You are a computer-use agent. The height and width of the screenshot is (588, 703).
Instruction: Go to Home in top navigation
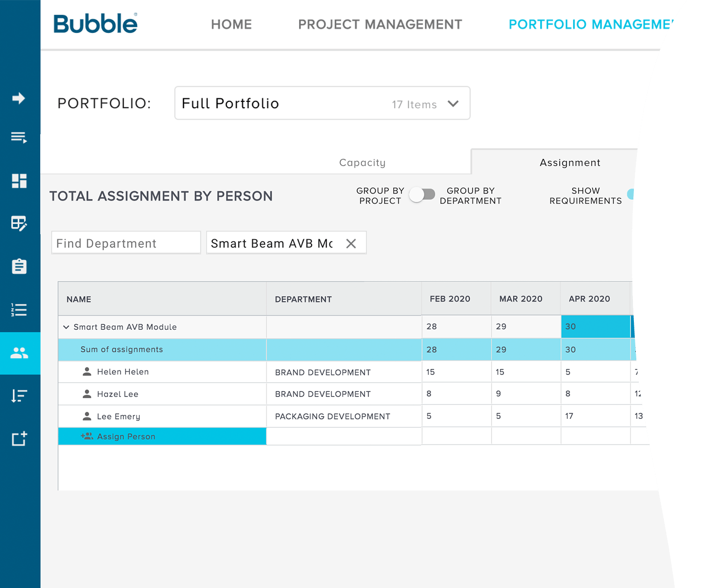pos(231,24)
